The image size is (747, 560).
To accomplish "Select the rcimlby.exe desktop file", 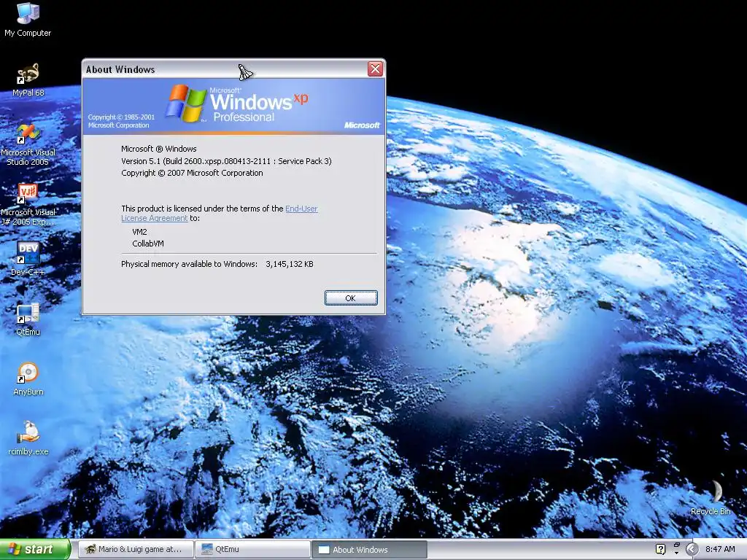I will (x=28, y=438).
